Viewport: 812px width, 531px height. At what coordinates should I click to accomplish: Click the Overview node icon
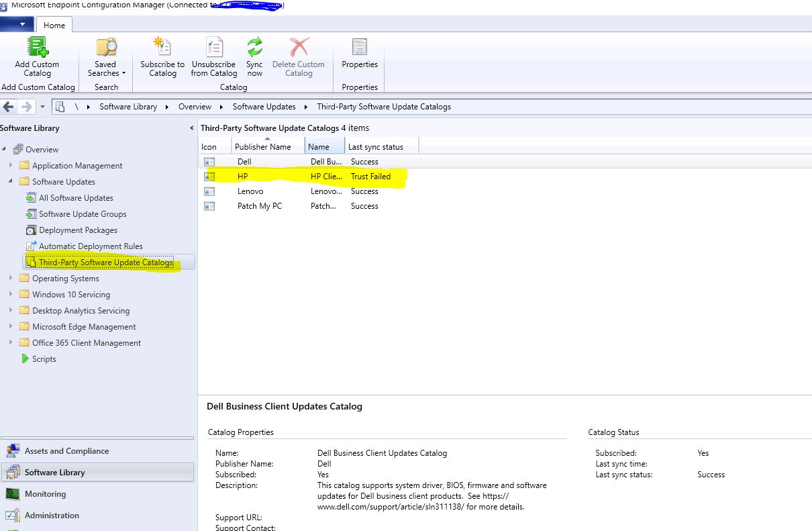pyautogui.click(x=18, y=149)
